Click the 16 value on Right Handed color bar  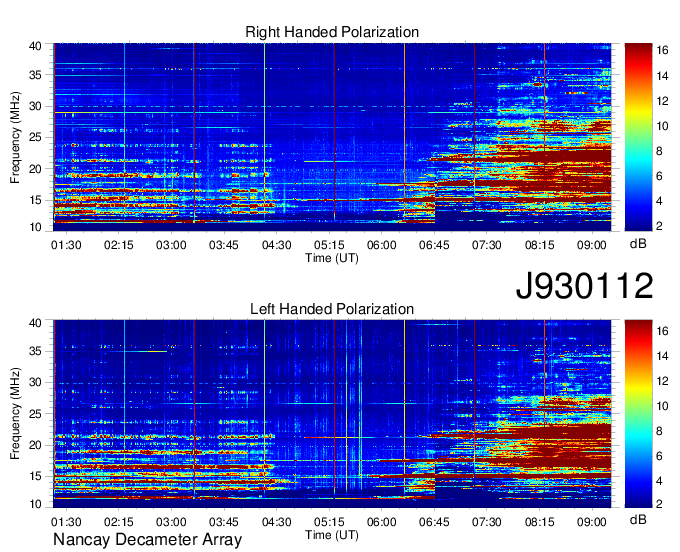(662, 51)
